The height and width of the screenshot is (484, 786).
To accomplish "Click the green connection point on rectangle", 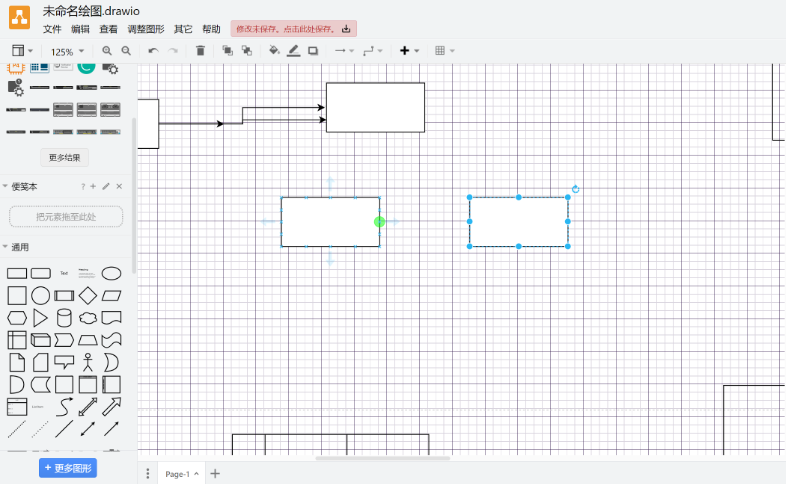I will pyautogui.click(x=379, y=221).
